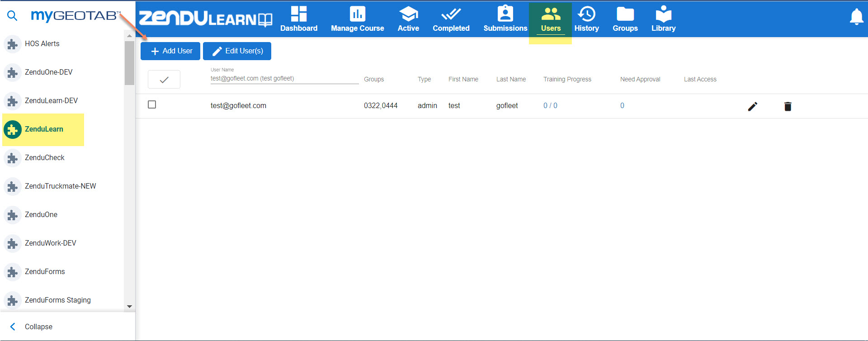Click the Need Approval column header
The width and height of the screenshot is (868, 341).
(x=640, y=79)
